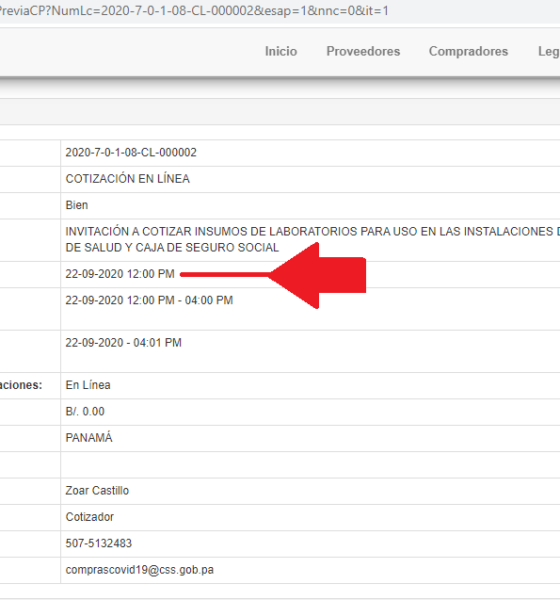Click the Bien object type value
The image size is (560, 600).
coord(77,205)
